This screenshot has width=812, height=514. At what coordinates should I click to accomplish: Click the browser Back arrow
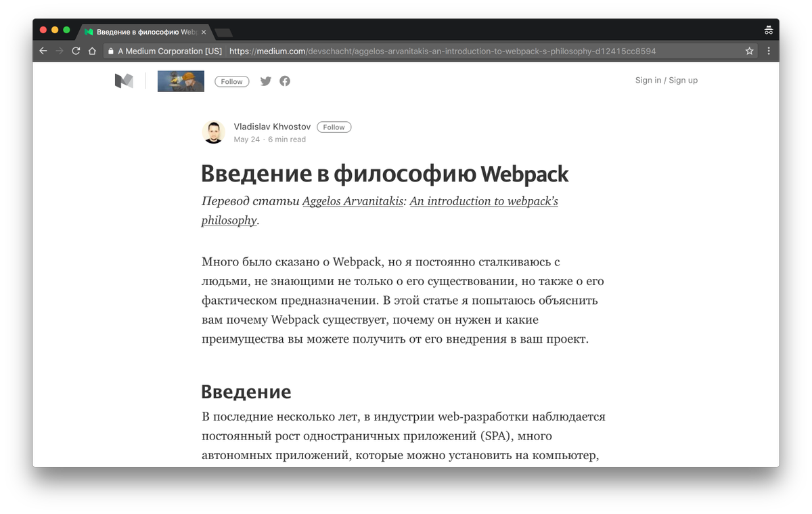[x=43, y=51]
